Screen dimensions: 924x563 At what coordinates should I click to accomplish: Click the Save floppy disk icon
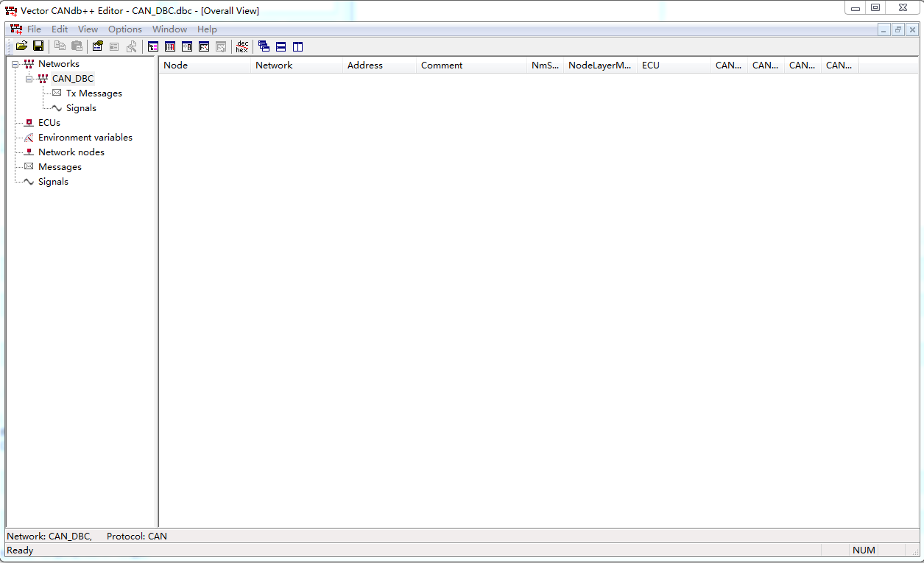pos(38,46)
